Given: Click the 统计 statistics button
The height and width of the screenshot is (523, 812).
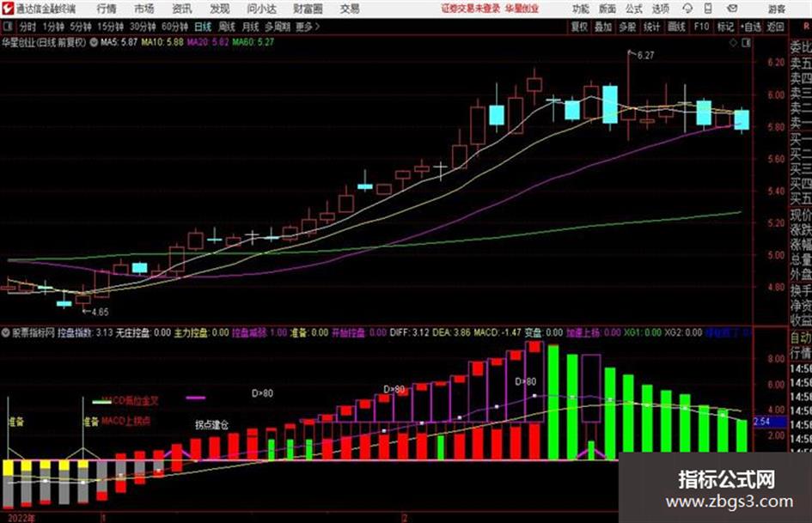Looking at the screenshot, I should pos(651,27).
